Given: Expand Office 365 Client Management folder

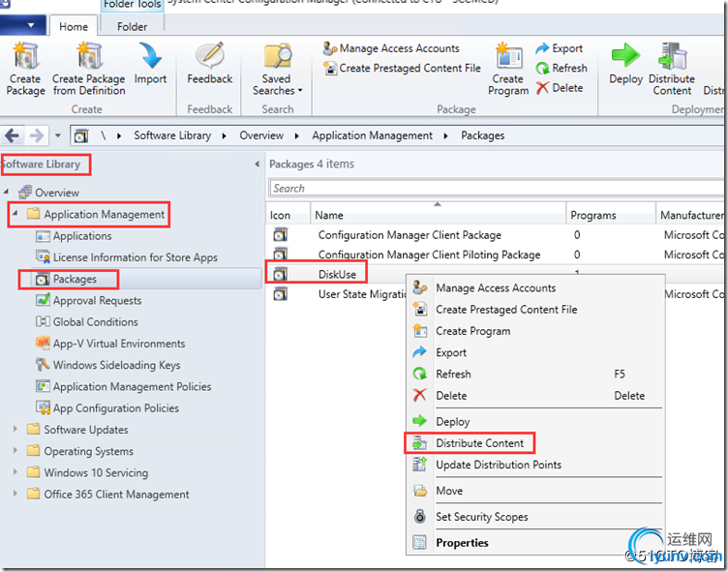Looking at the screenshot, I should 15,493.
